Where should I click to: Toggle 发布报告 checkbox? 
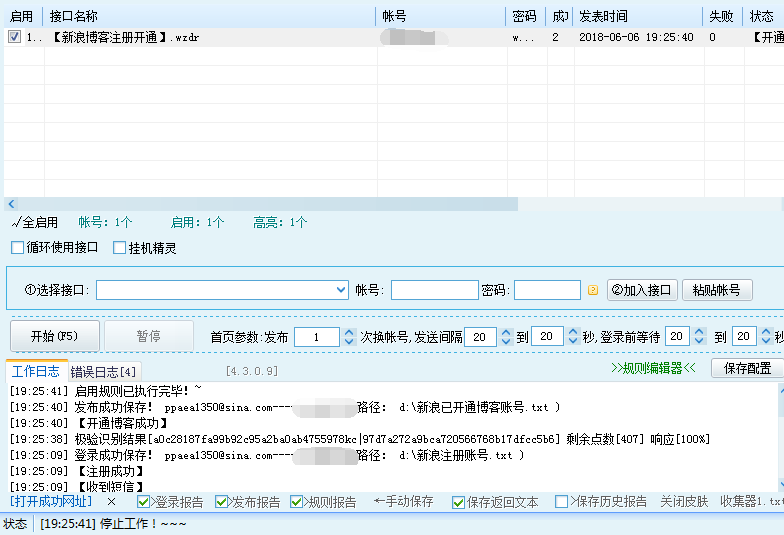pos(221,502)
